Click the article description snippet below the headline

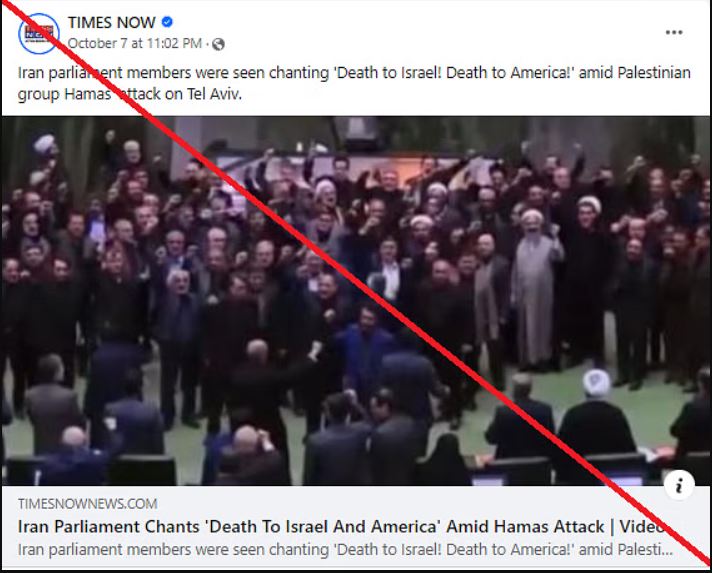(345, 549)
